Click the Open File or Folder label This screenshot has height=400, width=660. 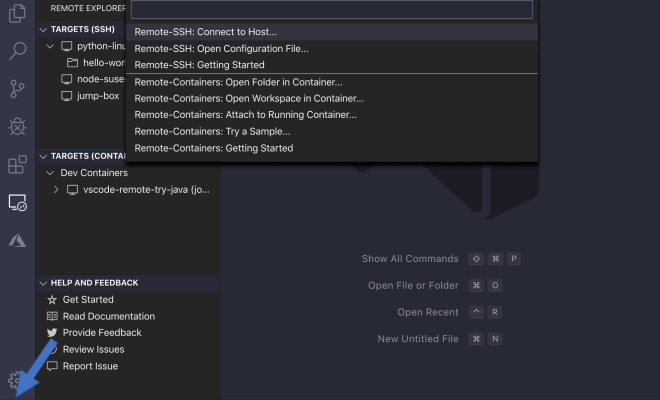click(413, 285)
